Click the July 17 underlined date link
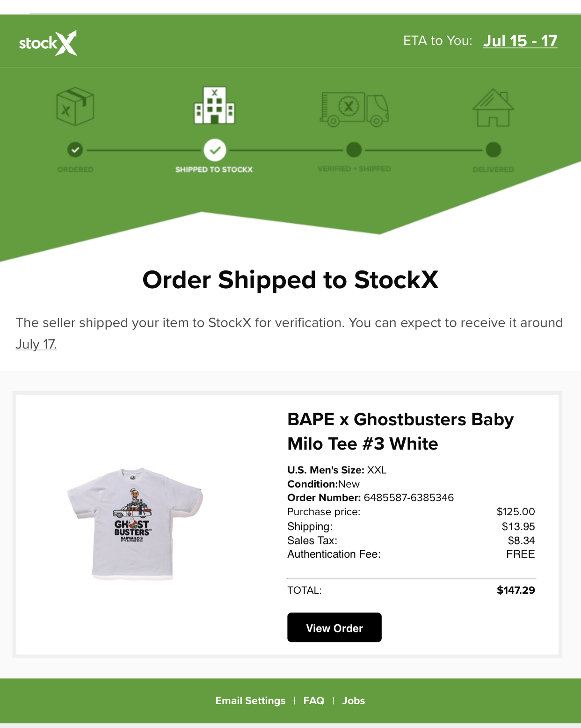 36,344
